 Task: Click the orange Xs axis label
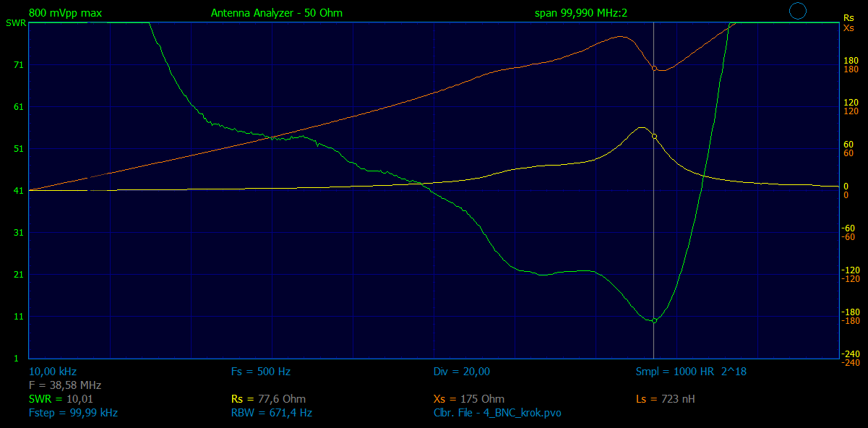pyautogui.click(x=848, y=27)
